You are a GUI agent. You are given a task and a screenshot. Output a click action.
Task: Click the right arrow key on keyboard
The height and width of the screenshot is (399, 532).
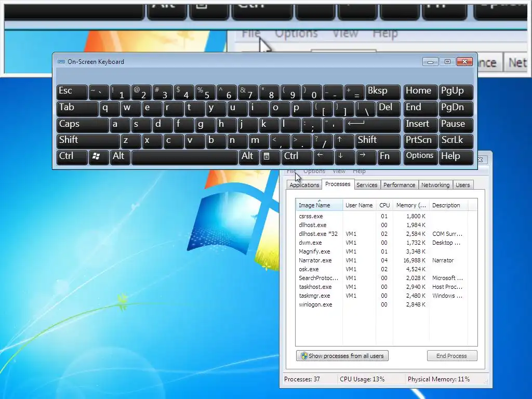pyautogui.click(x=366, y=157)
